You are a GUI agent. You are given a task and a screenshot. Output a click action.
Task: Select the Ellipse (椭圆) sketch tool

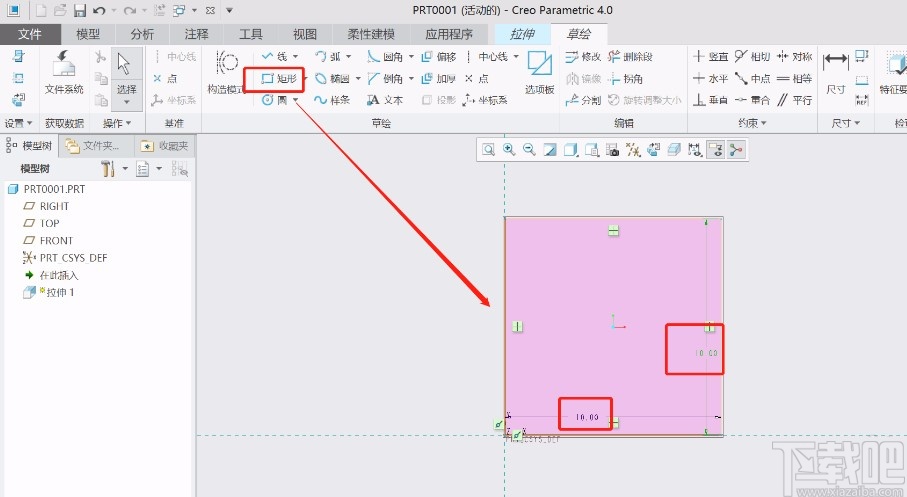(333, 79)
